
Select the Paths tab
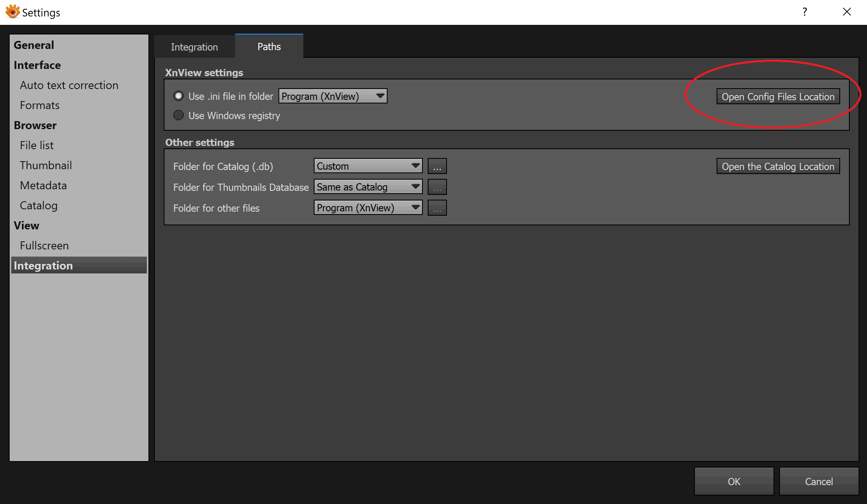tap(269, 47)
